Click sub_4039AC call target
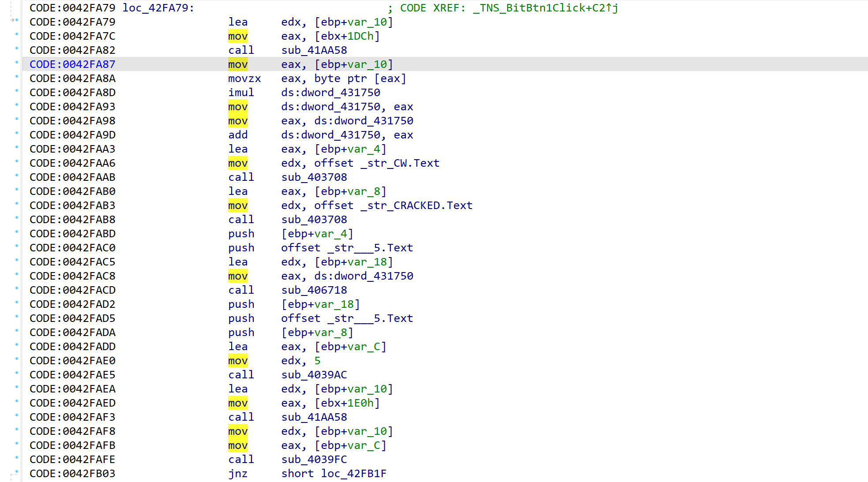 [314, 375]
